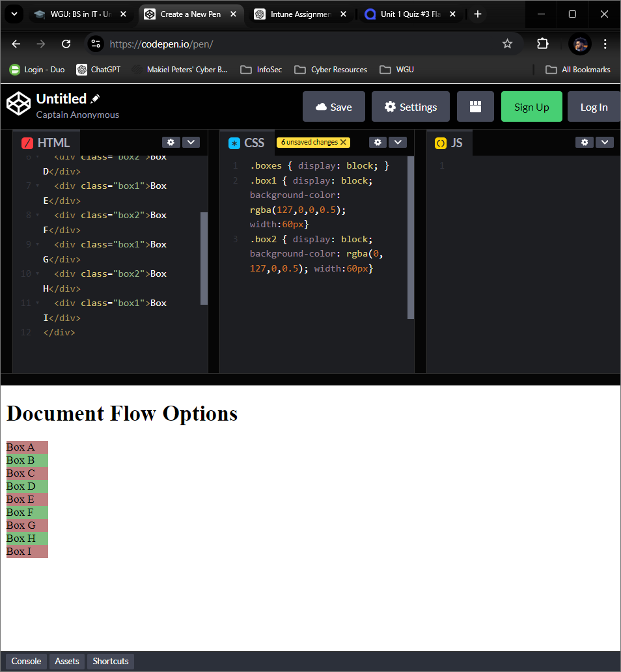Image resolution: width=621 pixels, height=672 pixels.
Task: Show keyboard Shortcuts
Action: tap(111, 661)
